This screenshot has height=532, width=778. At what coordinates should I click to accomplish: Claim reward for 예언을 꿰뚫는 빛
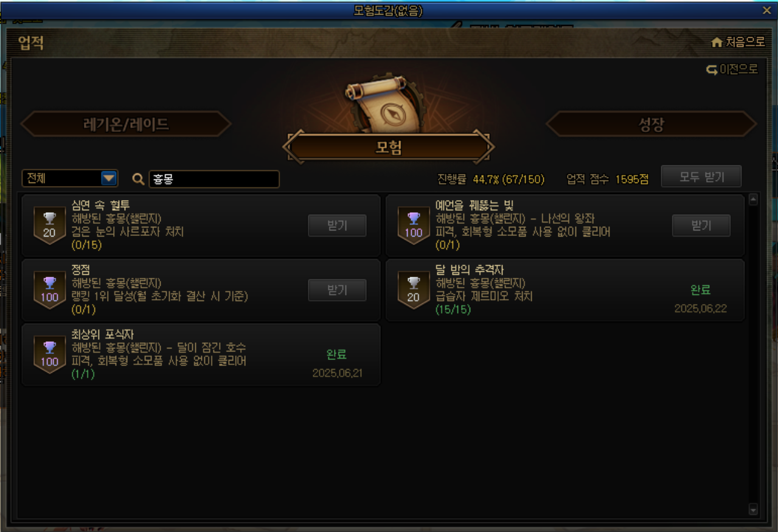tap(701, 226)
